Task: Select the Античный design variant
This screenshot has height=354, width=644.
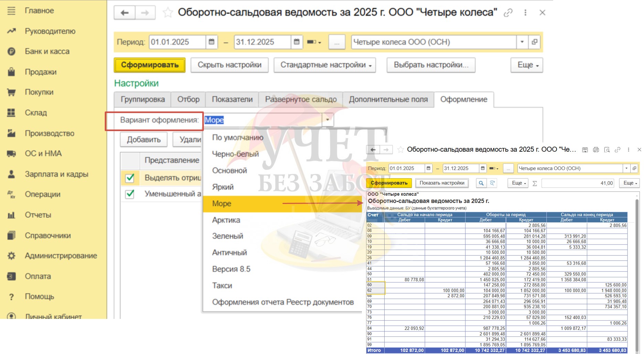Action: 282,253
